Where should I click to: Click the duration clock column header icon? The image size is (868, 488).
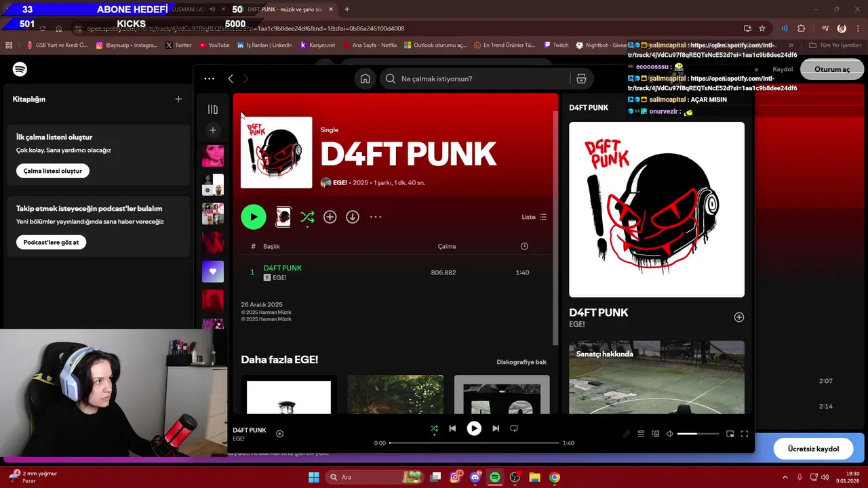click(524, 246)
